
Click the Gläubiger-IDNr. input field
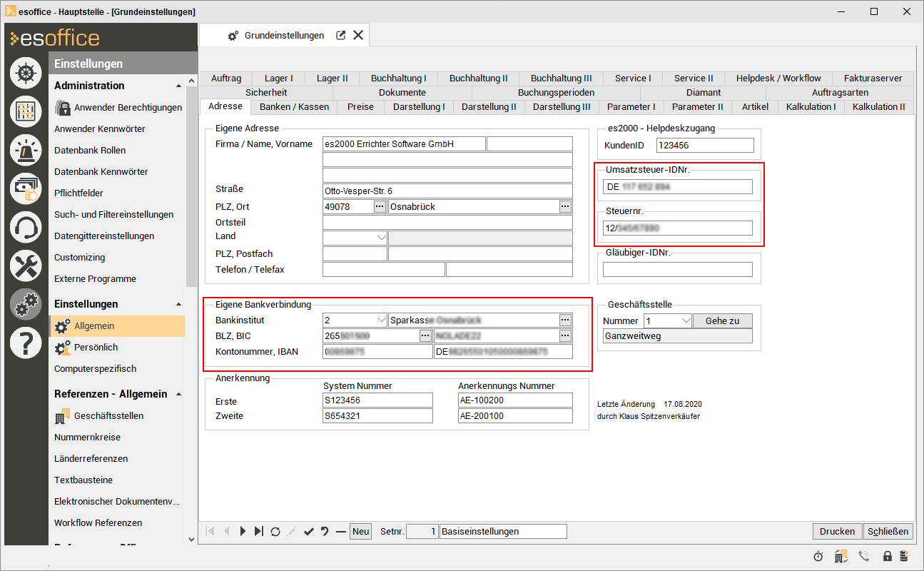678,269
